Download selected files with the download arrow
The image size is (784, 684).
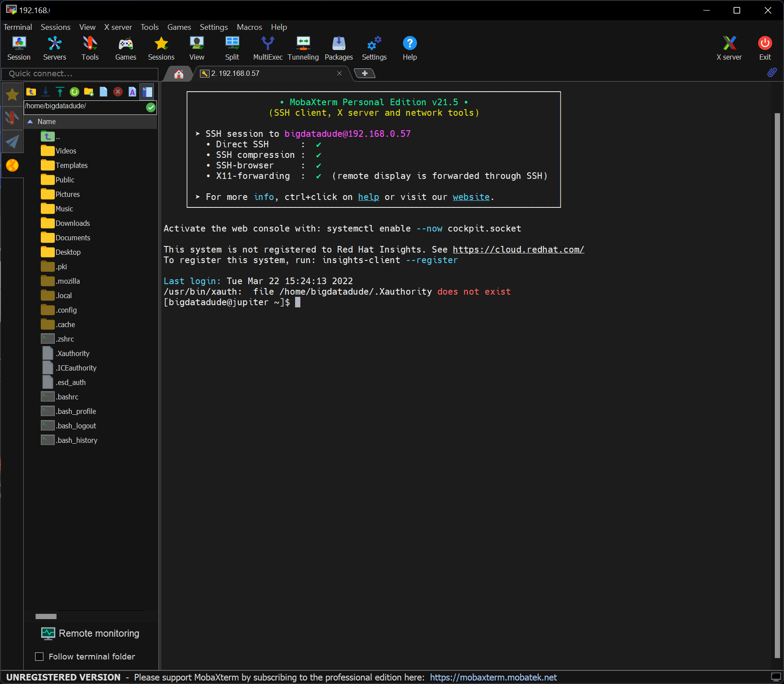click(x=46, y=92)
